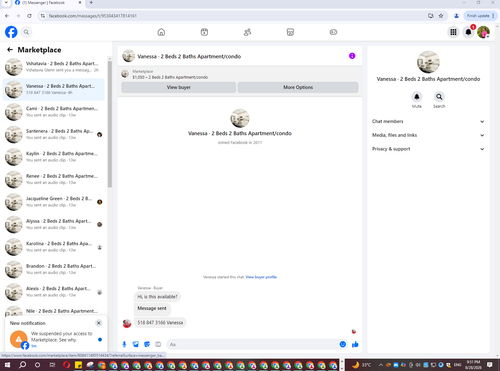
Task: Open the Brandon conversation
Action: 54,269
